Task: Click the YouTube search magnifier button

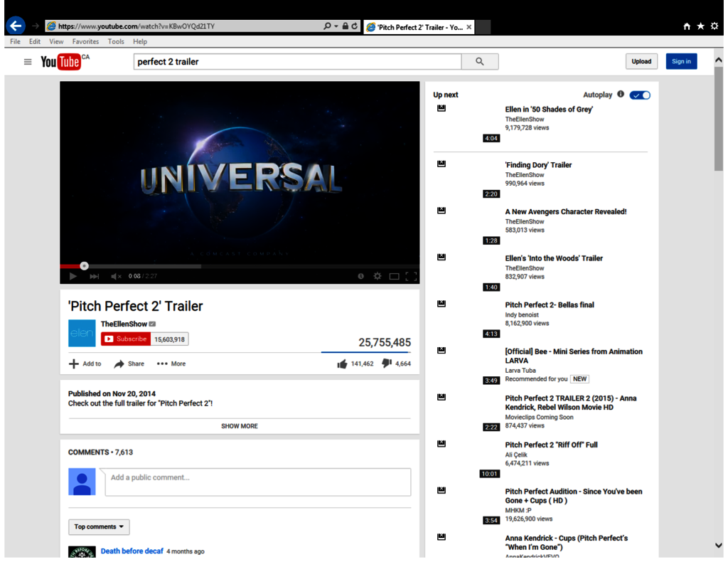Action: click(x=480, y=61)
